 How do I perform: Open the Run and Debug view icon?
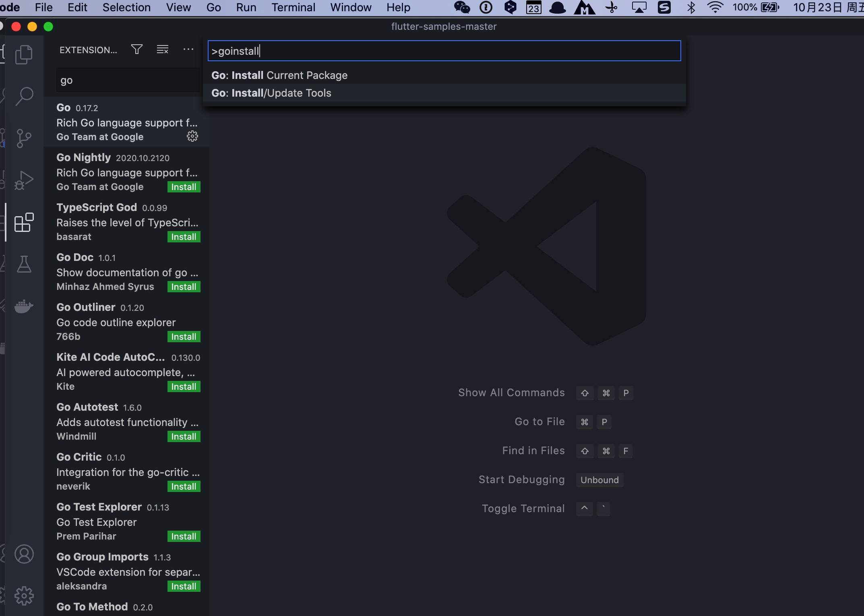click(x=24, y=180)
